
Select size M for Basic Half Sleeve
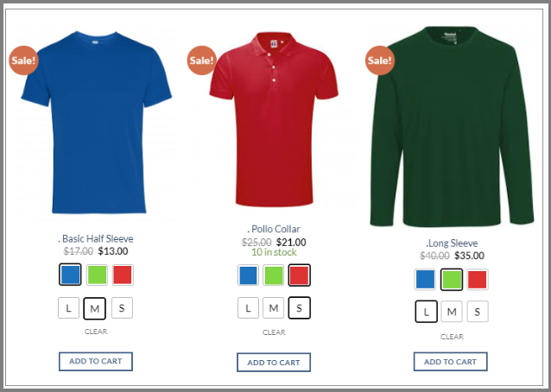[x=94, y=308]
